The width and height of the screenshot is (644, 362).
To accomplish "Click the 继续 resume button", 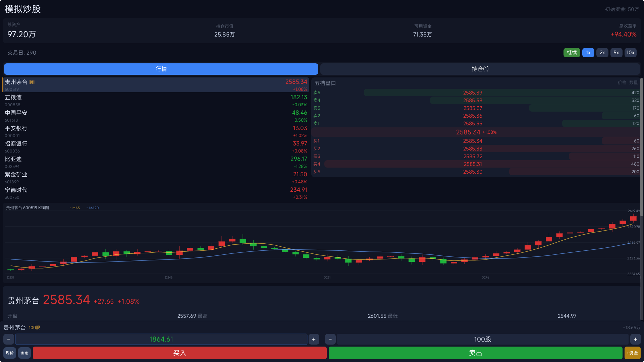I will coord(572,53).
